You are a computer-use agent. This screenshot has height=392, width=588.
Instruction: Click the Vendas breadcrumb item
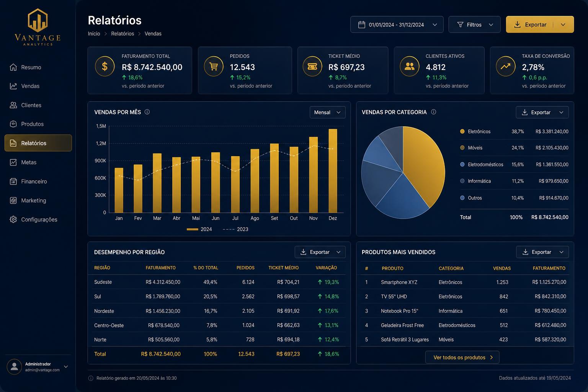(x=153, y=34)
